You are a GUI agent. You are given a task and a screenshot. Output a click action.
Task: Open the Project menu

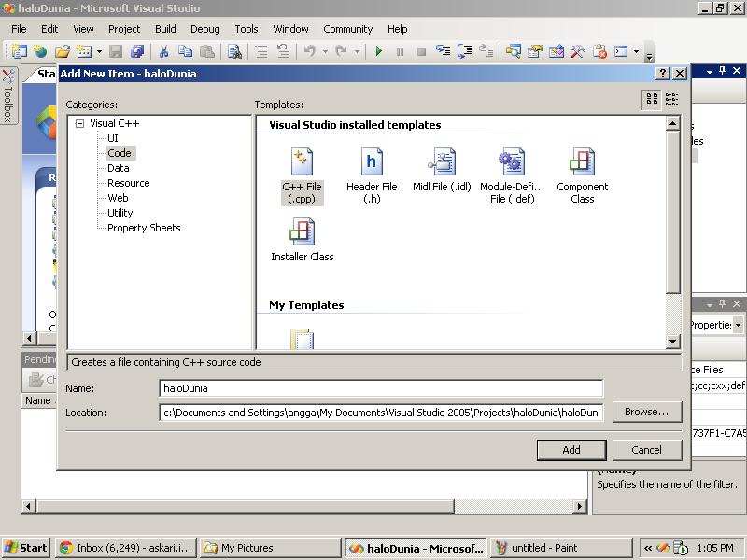point(124,29)
